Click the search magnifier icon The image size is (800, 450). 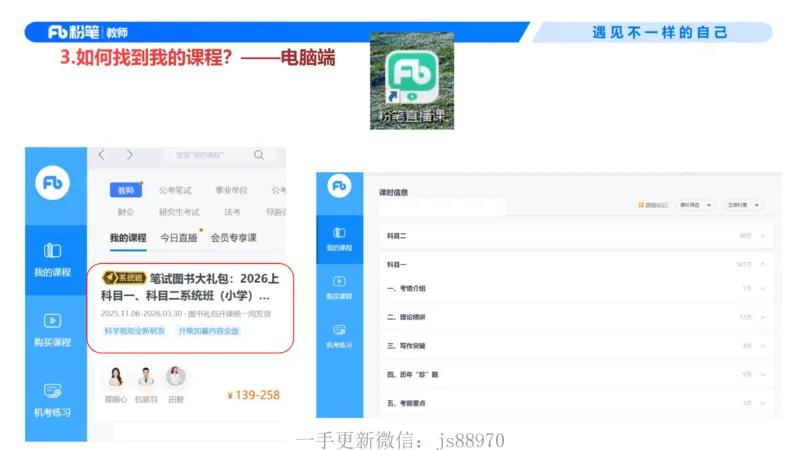[259, 155]
